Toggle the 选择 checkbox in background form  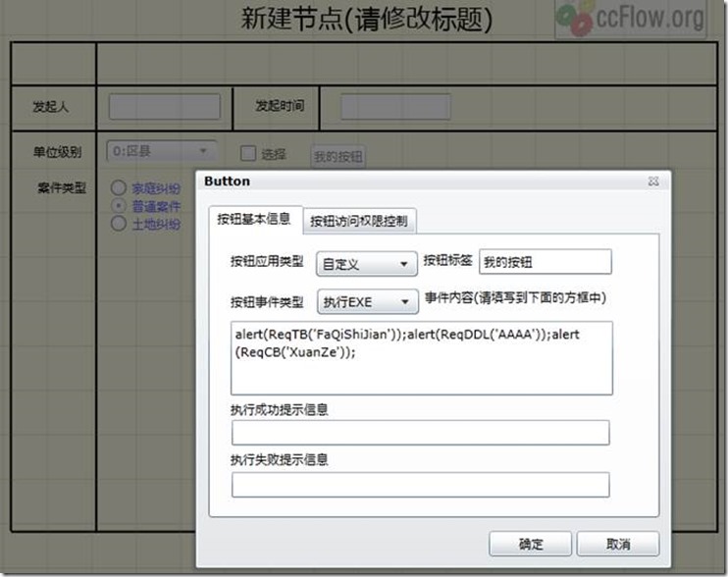(x=248, y=153)
